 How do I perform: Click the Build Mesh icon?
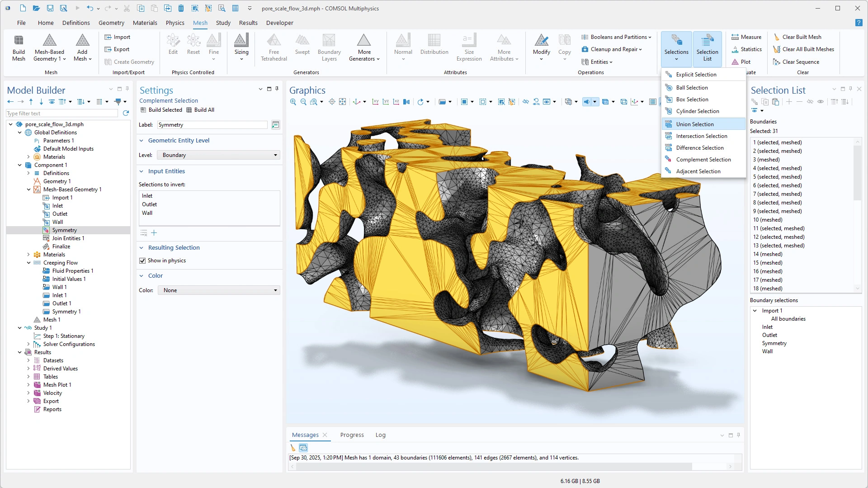point(19,41)
